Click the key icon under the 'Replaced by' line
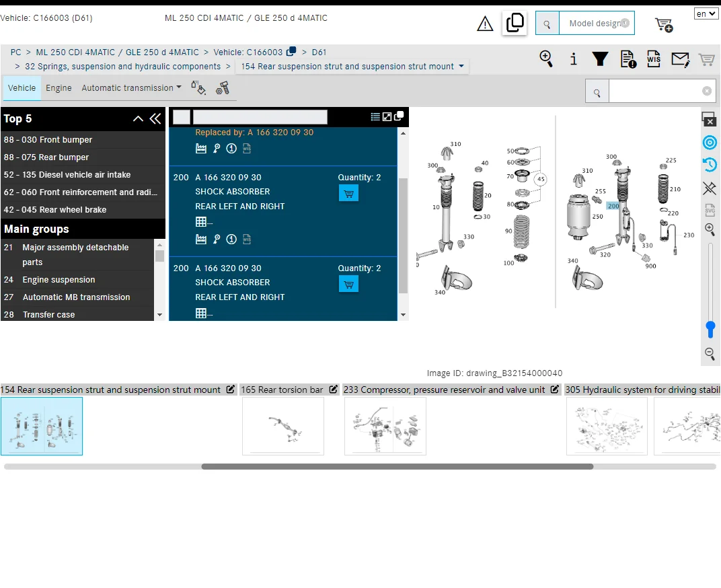 217,149
